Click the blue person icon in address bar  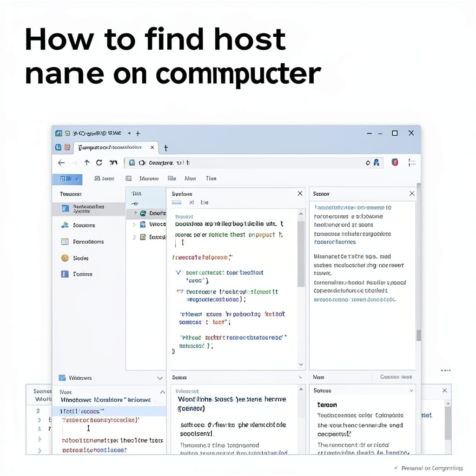coord(377,162)
